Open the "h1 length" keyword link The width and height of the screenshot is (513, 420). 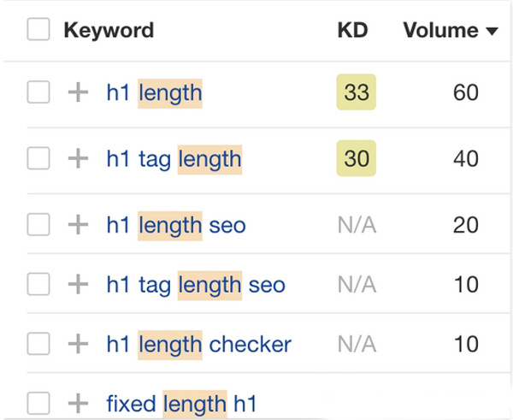click(154, 92)
